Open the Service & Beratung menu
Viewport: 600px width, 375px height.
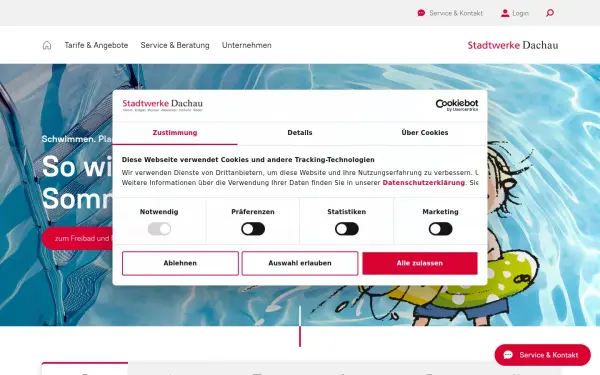pos(175,45)
